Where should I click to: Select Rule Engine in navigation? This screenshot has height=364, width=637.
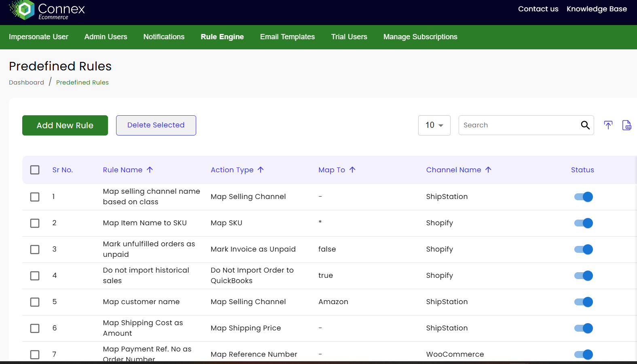coord(222,37)
